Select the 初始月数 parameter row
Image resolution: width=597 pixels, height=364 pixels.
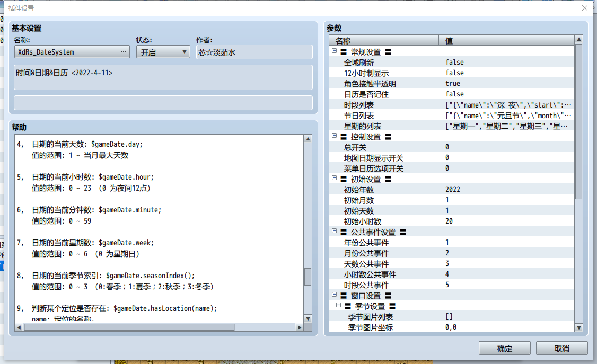coord(452,200)
